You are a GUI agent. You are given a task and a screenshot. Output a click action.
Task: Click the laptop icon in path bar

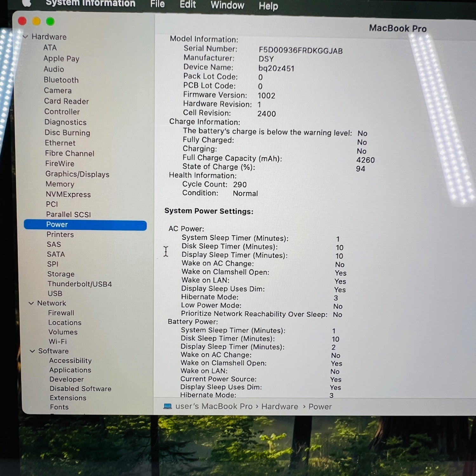pos(167,406)
